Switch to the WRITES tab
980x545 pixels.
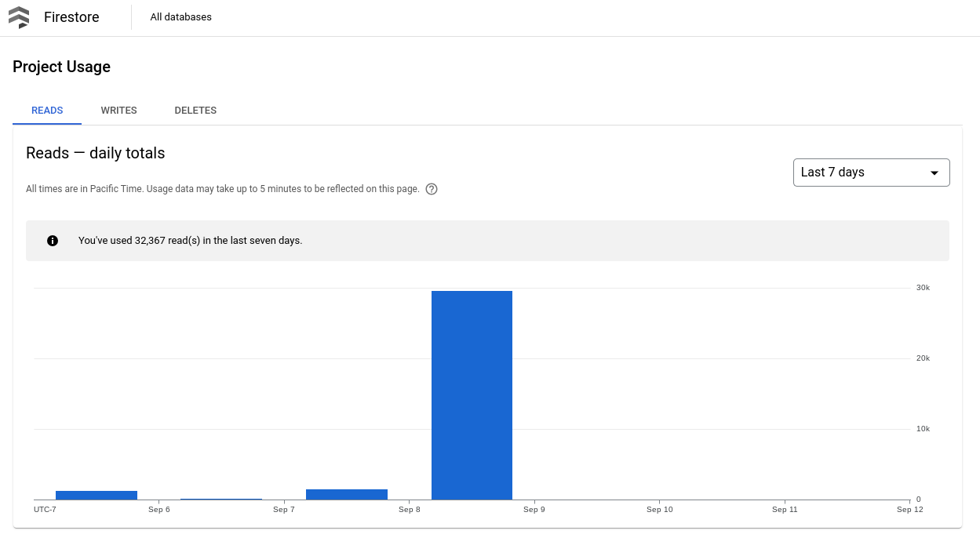point(118,110)
